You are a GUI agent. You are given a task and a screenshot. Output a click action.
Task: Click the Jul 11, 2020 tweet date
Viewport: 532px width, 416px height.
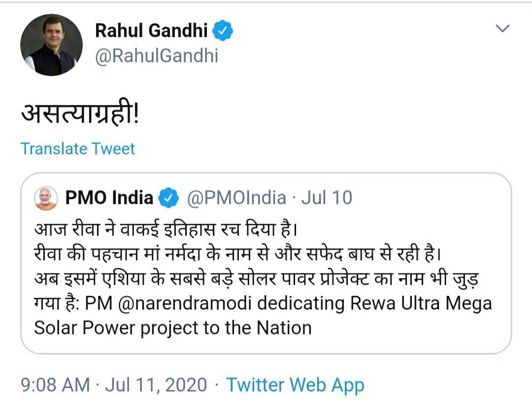click(x=158, y=385)
